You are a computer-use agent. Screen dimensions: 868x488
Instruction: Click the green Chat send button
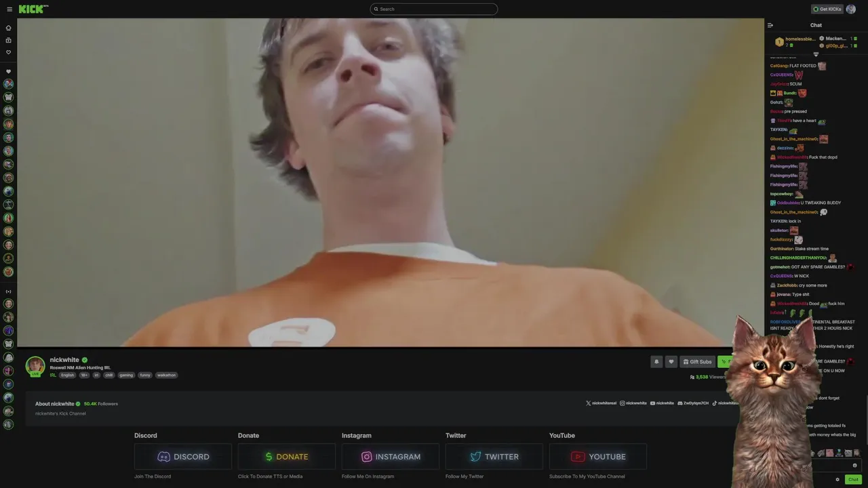point(853,480)
